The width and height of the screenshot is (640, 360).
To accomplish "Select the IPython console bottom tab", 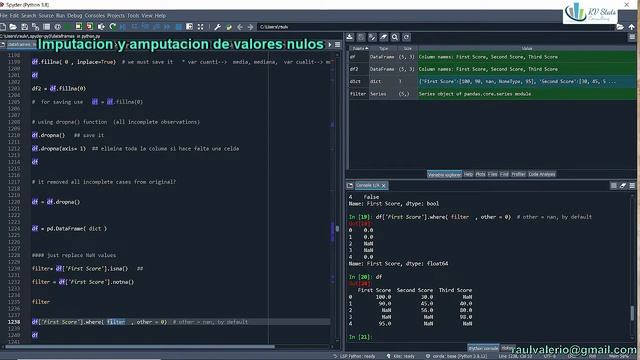I will [x=483, y=348].
